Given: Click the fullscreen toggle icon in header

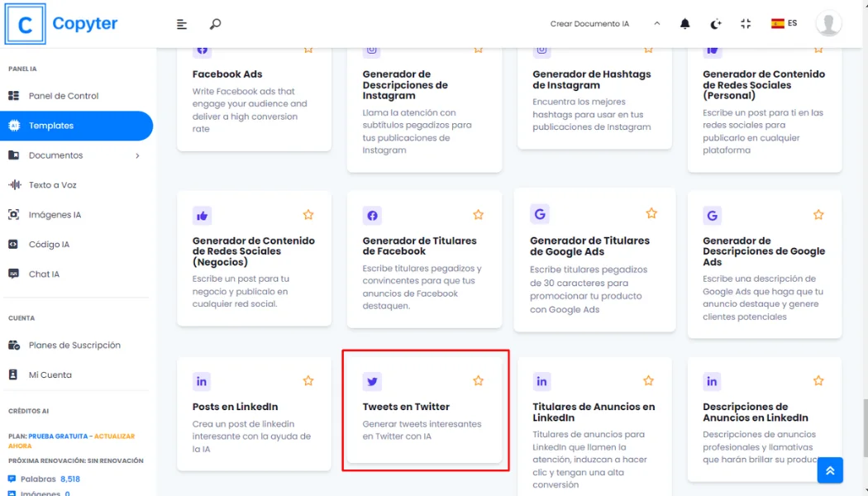Looking at the screenshot, I should click(x=746, y=24).
